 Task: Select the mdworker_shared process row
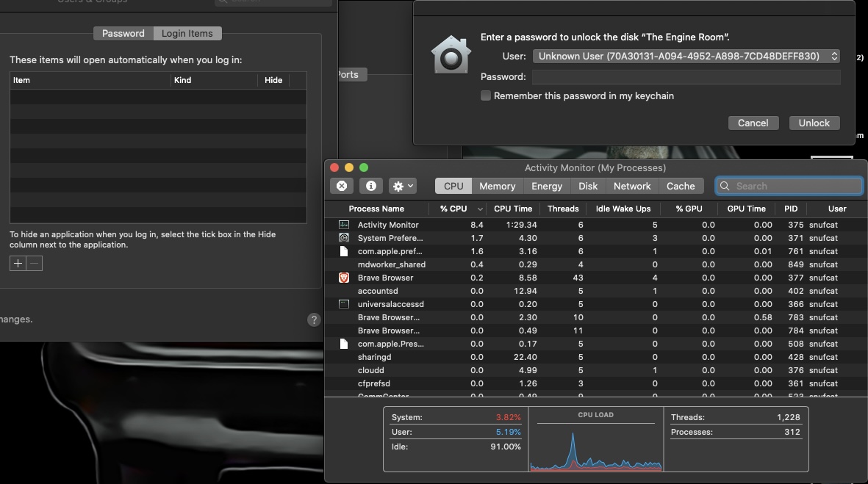[596, 264]
